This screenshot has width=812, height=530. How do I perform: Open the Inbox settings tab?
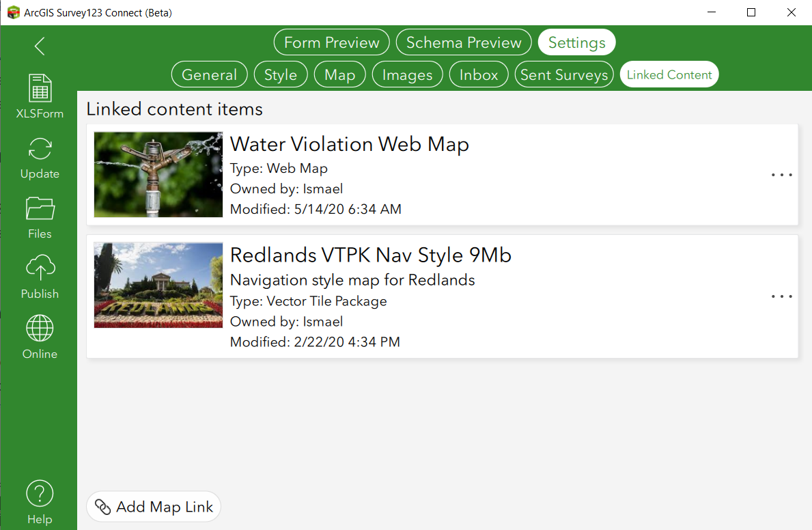click(x=479, y=74)
